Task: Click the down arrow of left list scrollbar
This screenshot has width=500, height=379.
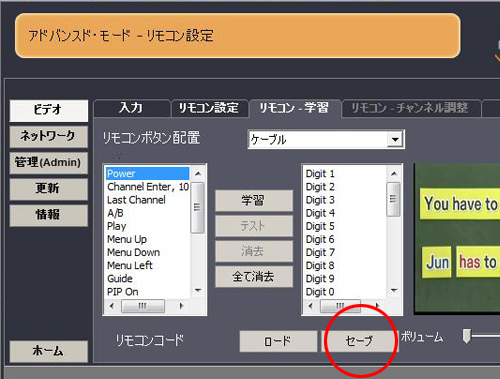Action: 198,291
